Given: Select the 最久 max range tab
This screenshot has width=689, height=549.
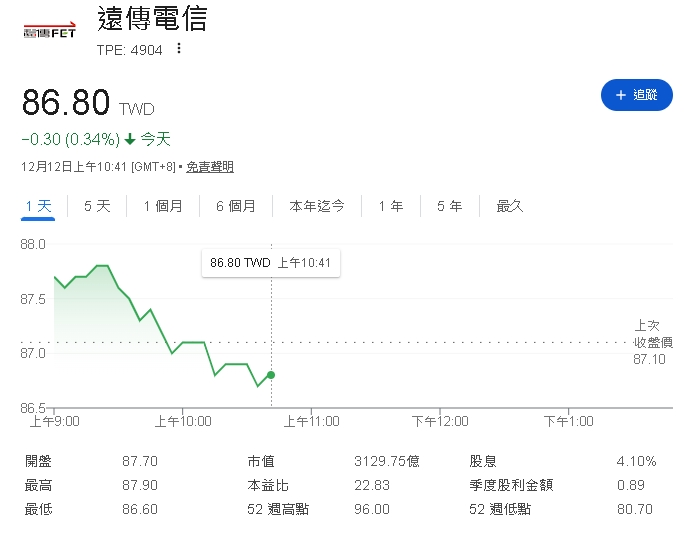Looking at the screenshot, I should (x=510, y=206).
